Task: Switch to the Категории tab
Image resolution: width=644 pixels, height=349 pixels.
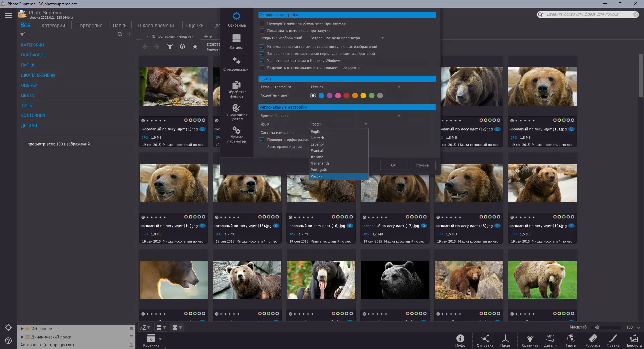Action: (53, 26)
